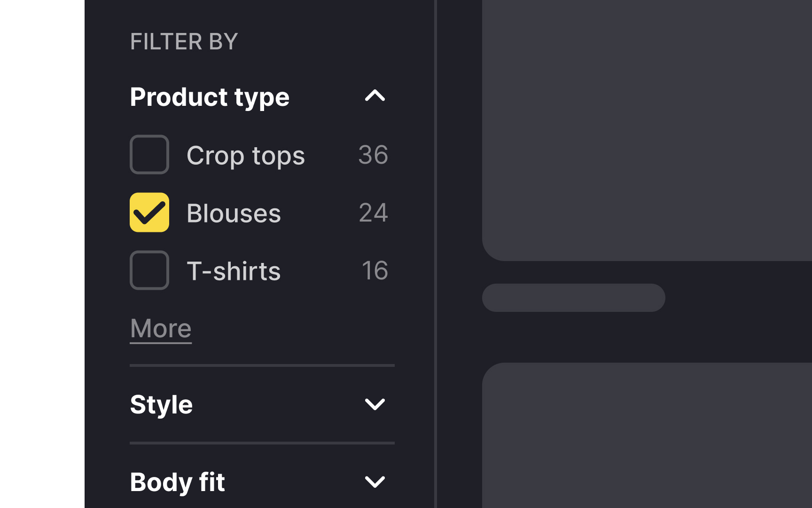Select the Crop tops label text
This screenshot has height=508, width=812.
pyautogui.click(x=246, y=155)
